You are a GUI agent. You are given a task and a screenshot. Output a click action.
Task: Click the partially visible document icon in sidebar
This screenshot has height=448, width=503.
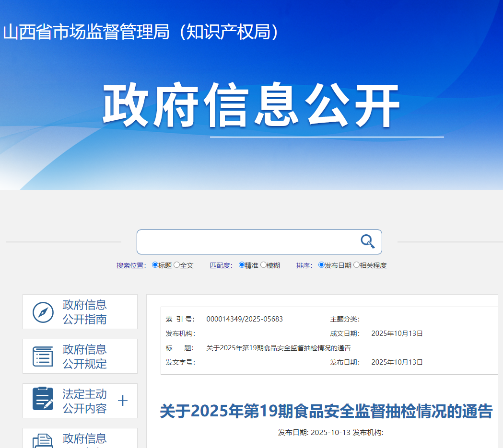click(x=43, y=441)
